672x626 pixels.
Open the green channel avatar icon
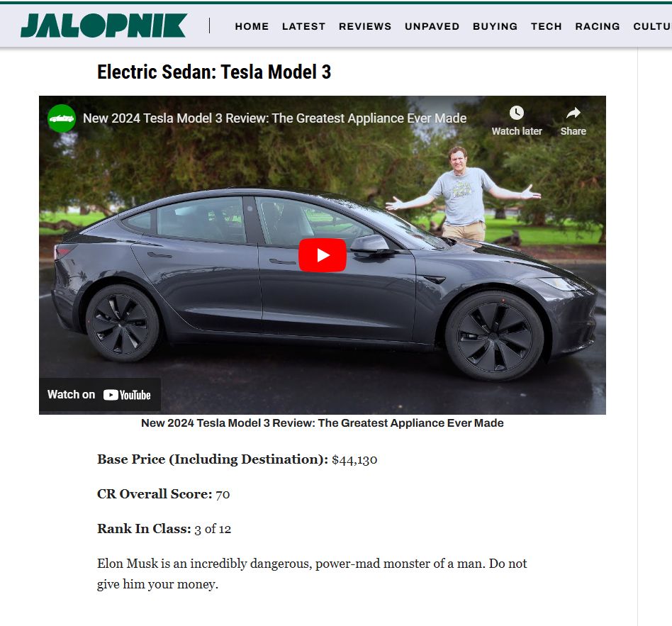tap(62, 118)
